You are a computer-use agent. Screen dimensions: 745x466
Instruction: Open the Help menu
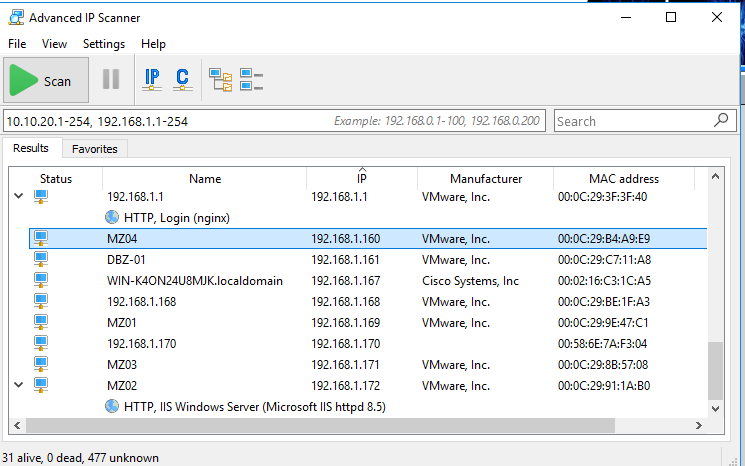tap(153, 44)
